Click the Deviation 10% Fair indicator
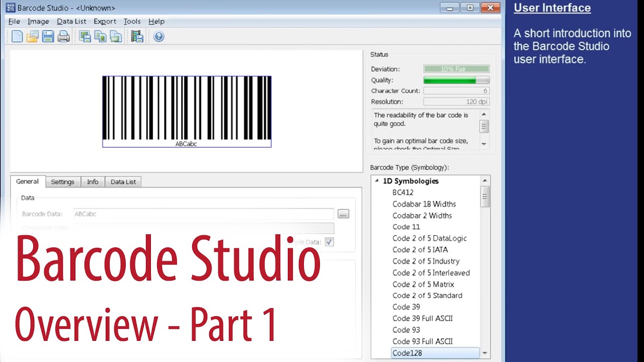644x362 pixels. (456, 69)
